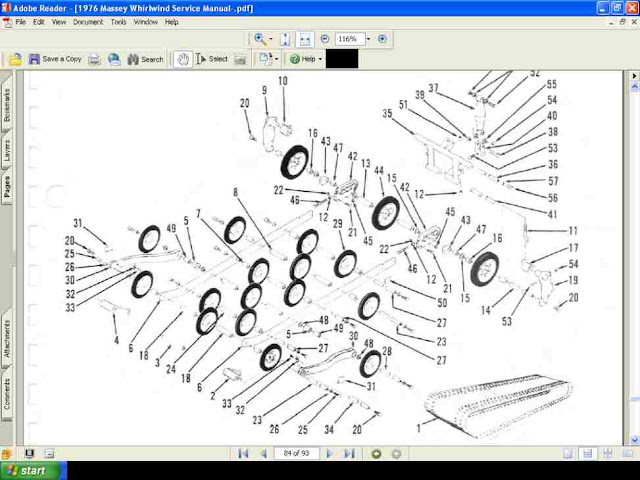This screenshot has width=640, height=480.
Task: Click the Fit Page height icon
Action: tap(285, 39)
